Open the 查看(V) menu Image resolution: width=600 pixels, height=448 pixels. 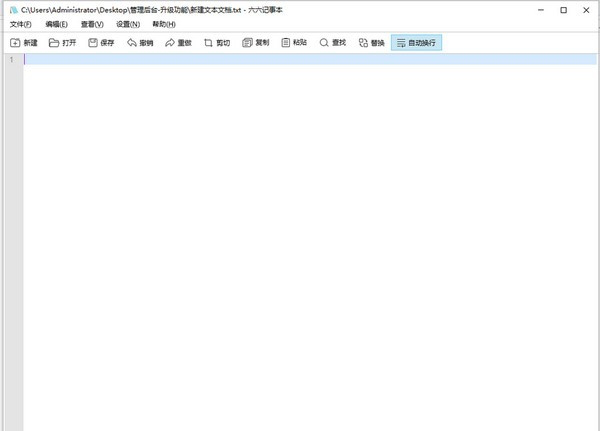coord(92,24)
